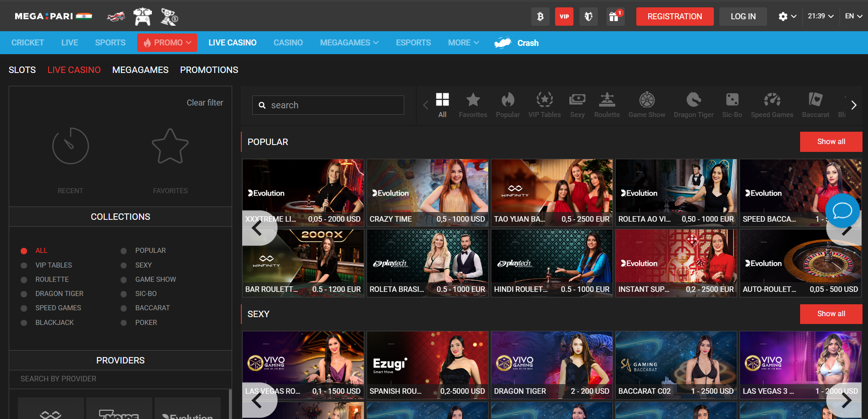Open CASINO in the navigation bar
This screenshot has width=868, height=419.
(x=288, y=43)
